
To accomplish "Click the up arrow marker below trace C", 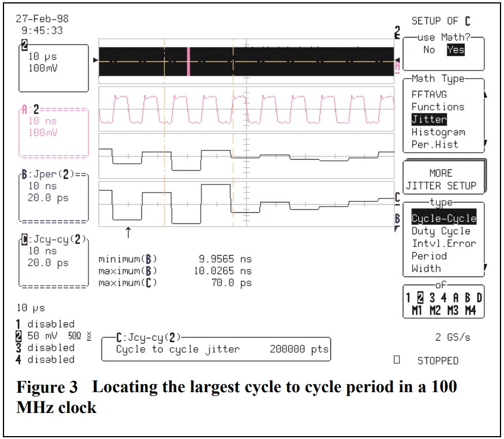I will (x=128, y=233).
